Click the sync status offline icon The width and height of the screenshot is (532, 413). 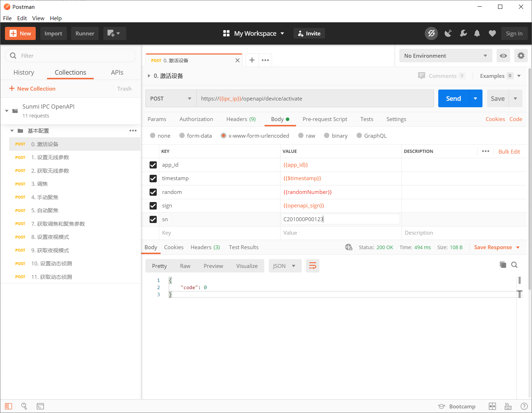pyautogui.click(x=431, y=33)
